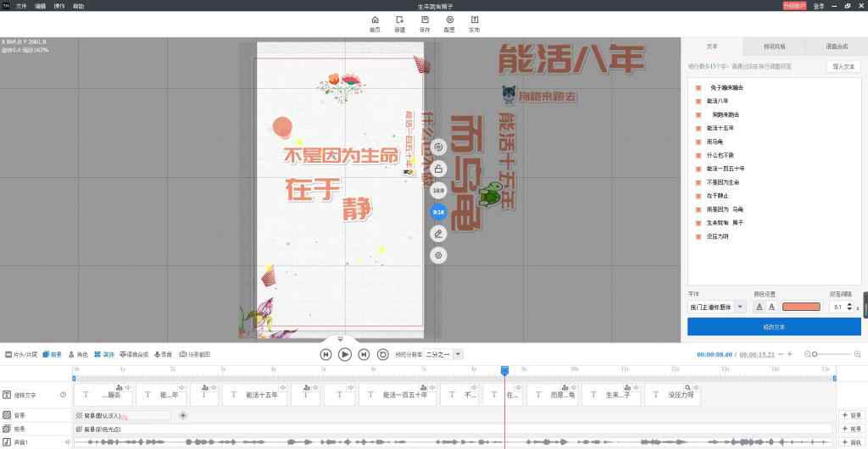The height and width of the screenshot is (449, 868).
Task: Toggle second A text style icon
Action: click(x=771, y=307)
